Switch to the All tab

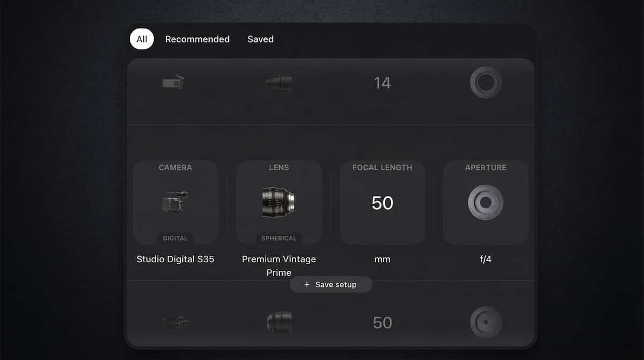[x=142, y=39]
